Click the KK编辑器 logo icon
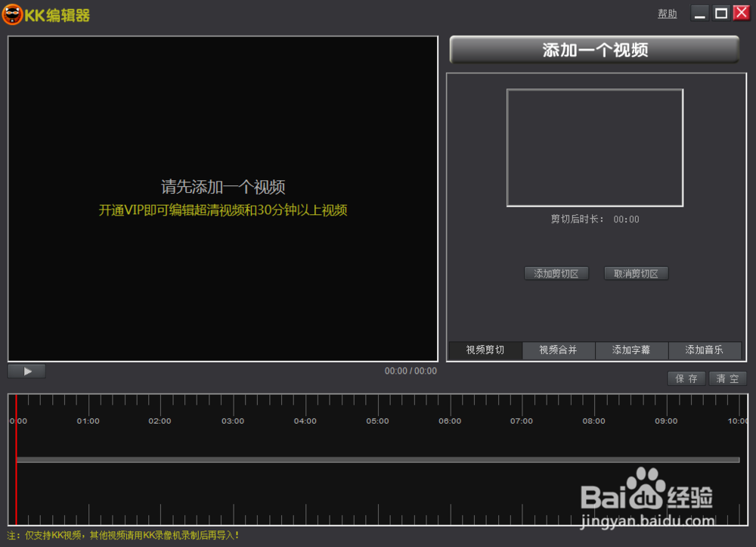The width and height of the screenshot is (756, 547). click(13, 14)
